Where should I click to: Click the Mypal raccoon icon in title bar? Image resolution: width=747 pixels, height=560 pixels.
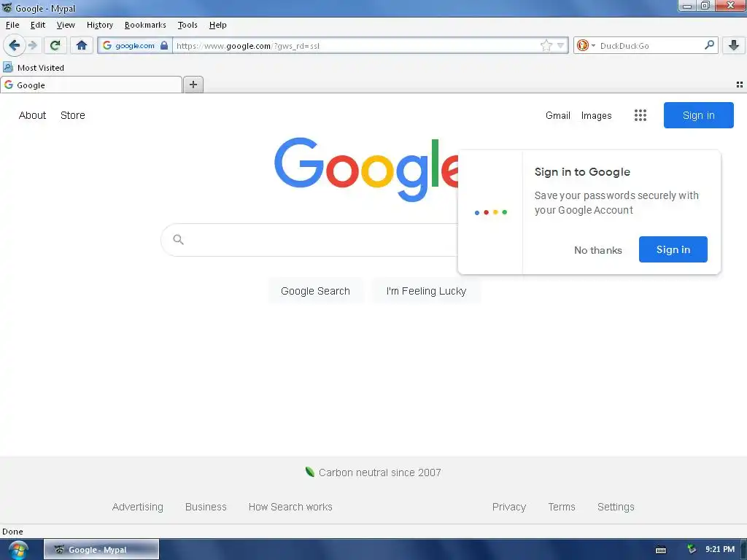coord(7,8)
